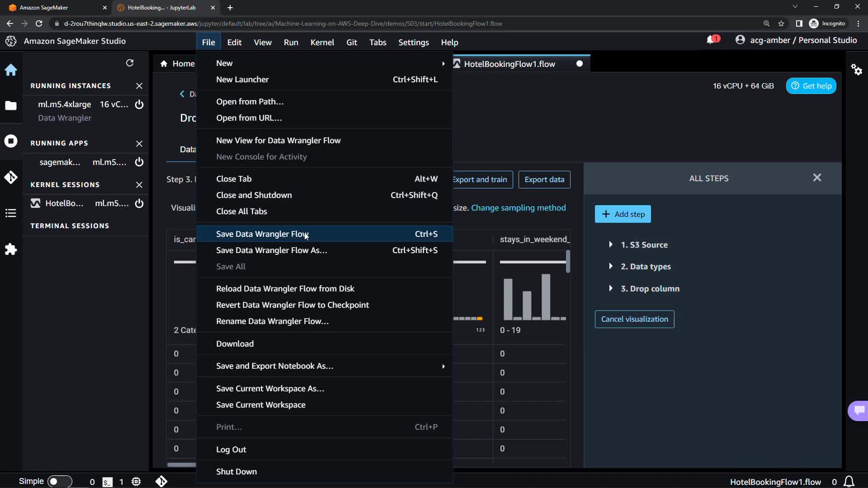Open the File Browser folder icon
The height and width of the screenshot is (488, 868).
click(11, 106)
